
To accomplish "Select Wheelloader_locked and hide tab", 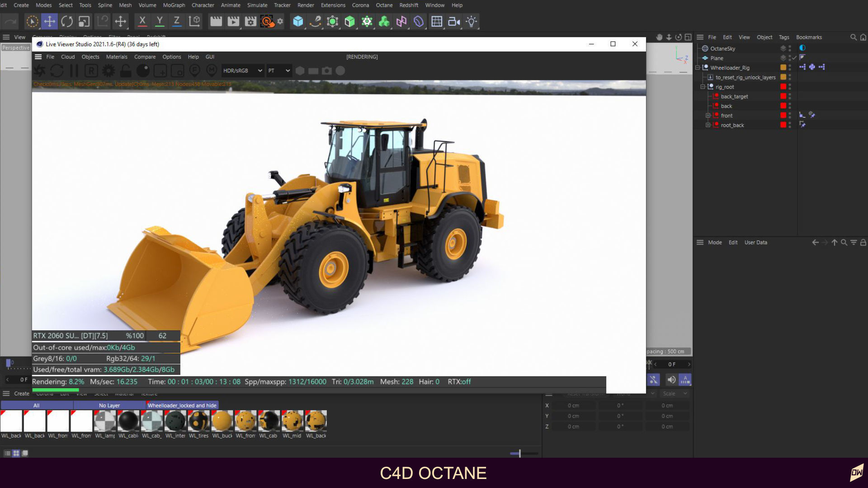I will coord(182,405).
